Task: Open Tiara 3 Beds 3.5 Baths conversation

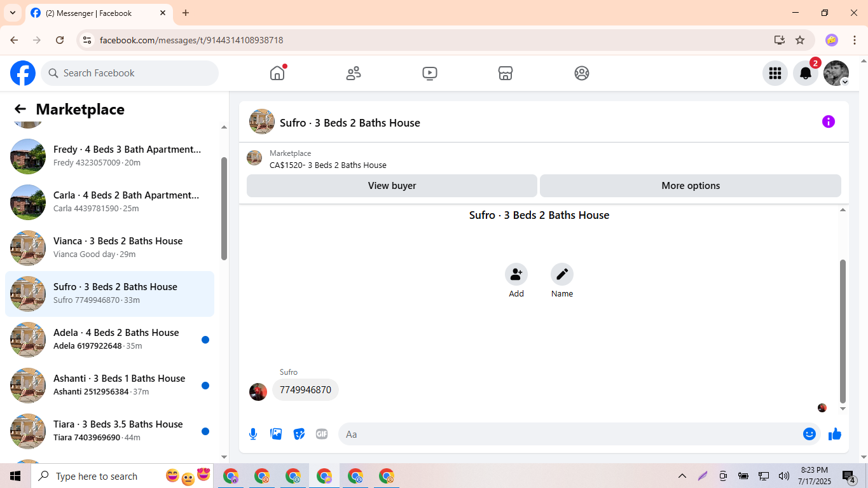Action: [x=109, y=431]
